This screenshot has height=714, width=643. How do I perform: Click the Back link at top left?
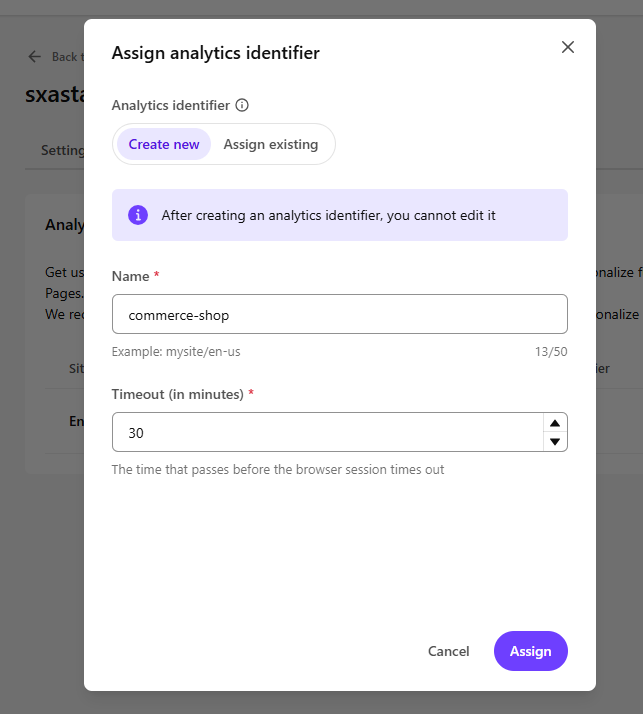coord(67,56)
